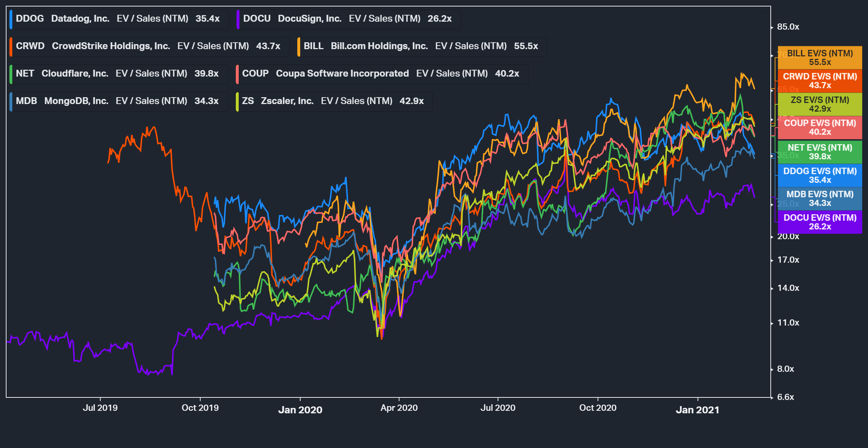Click the Jul 2019 axis label
This screenshot has height=448, width=868.
[100, 408]
